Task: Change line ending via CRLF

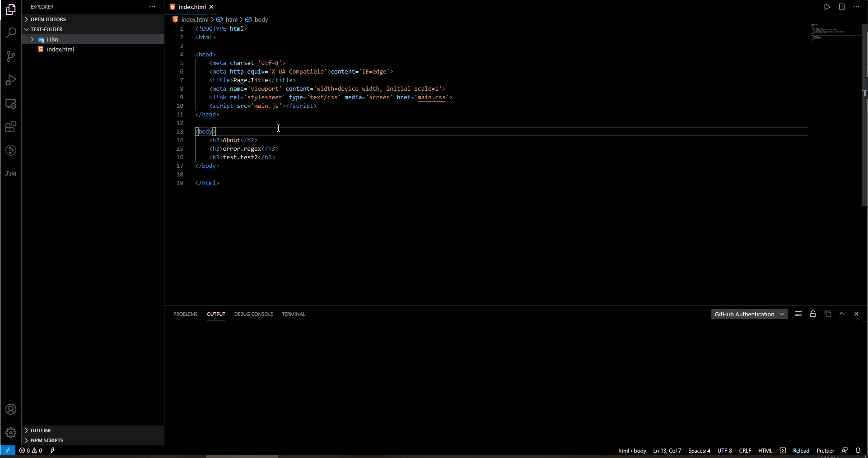Action: tap(745, 450)
